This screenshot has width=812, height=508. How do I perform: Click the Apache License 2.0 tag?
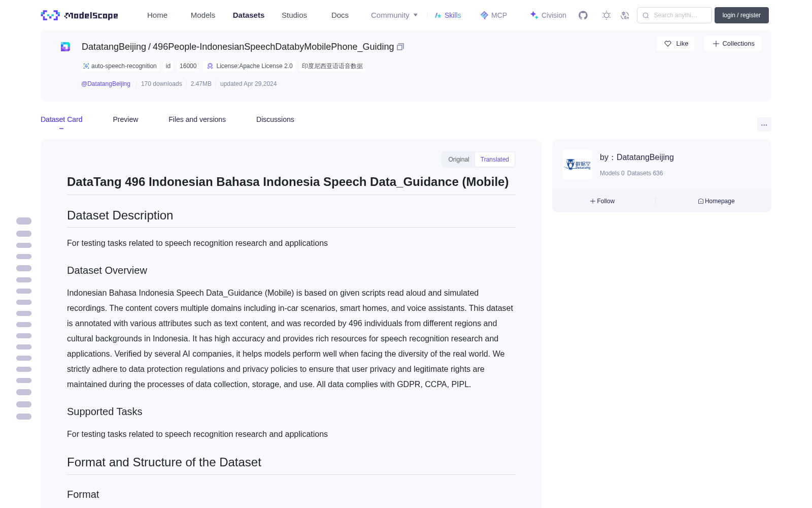pyautogui.click(x=250, y=66)
